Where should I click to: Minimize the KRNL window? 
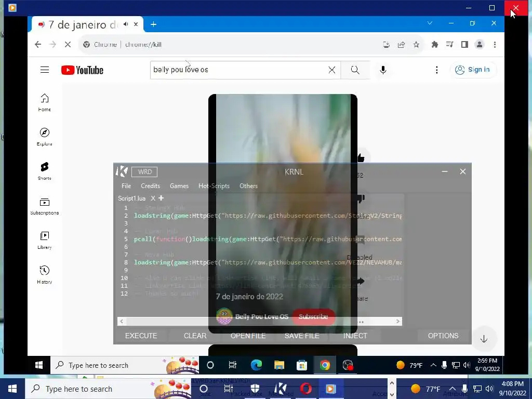click(x=445, y=171)
